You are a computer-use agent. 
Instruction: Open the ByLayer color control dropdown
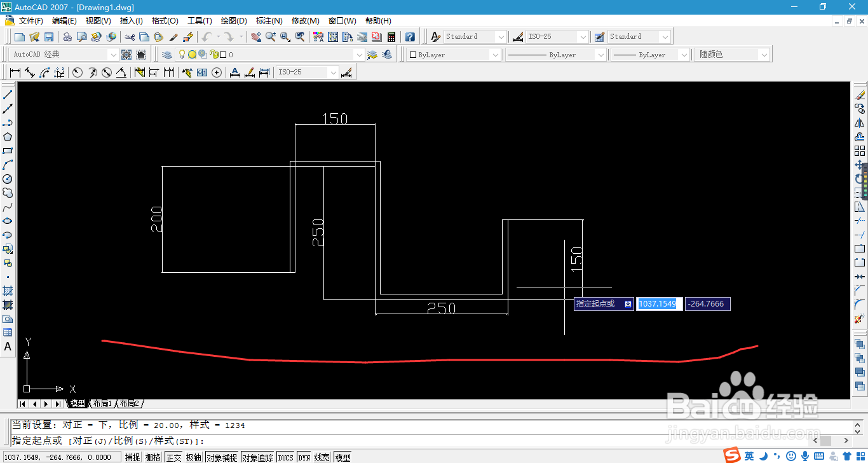[x=496, y=55]
